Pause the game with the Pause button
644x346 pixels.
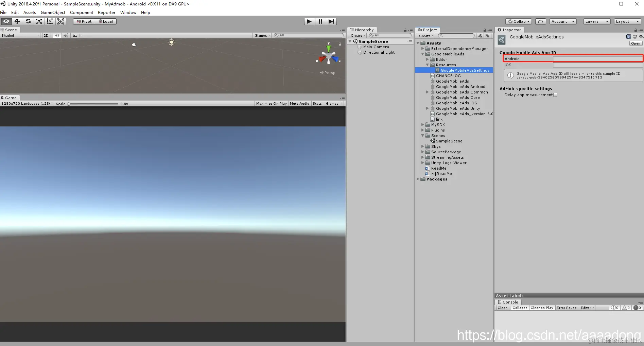pos(320,21)
